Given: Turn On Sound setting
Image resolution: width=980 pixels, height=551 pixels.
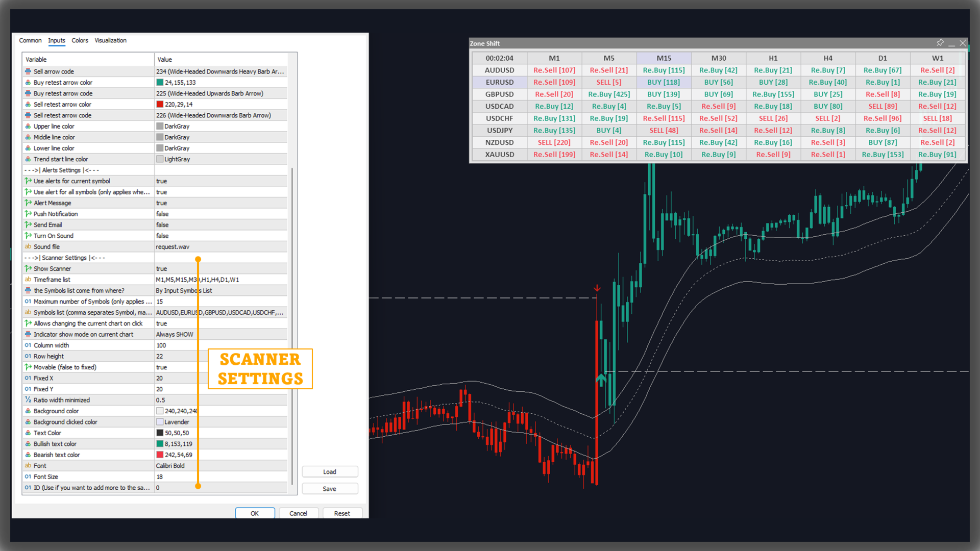Looking at the screenshot, I should pos(219,235).
